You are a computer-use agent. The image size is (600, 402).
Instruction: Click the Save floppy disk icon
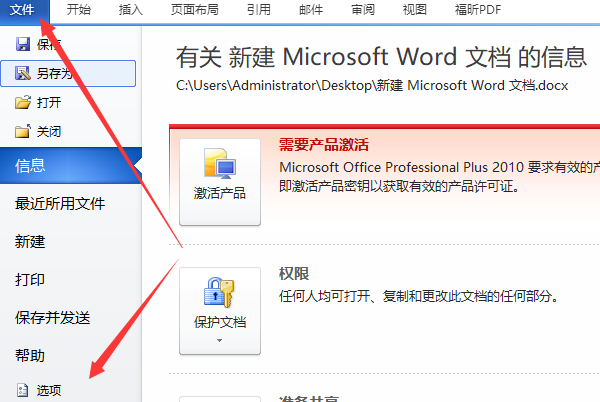[23, 44]
